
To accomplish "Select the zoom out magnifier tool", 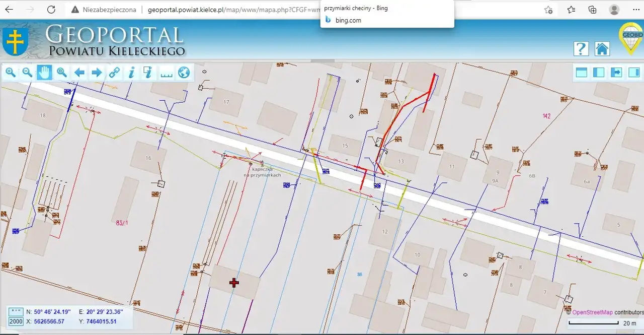I will click(x=28, y=73).
